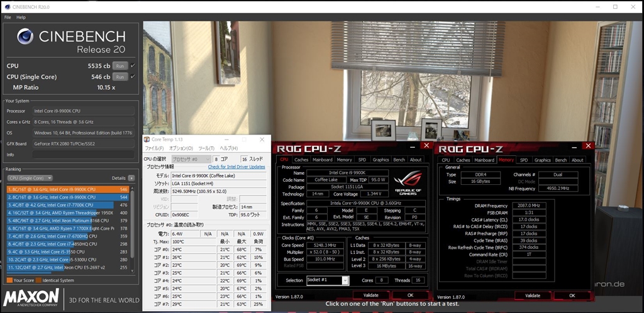Click the brown Identical System legend swatch

click(x=38, y=280)
